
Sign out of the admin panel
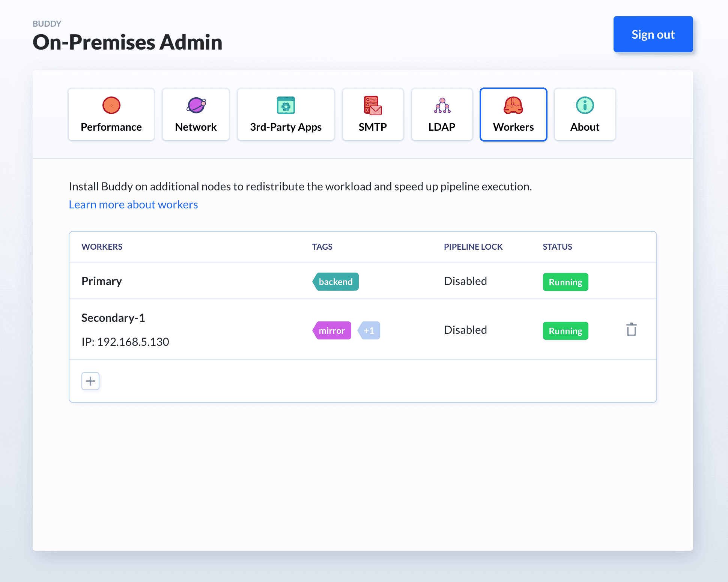(653, 34)
